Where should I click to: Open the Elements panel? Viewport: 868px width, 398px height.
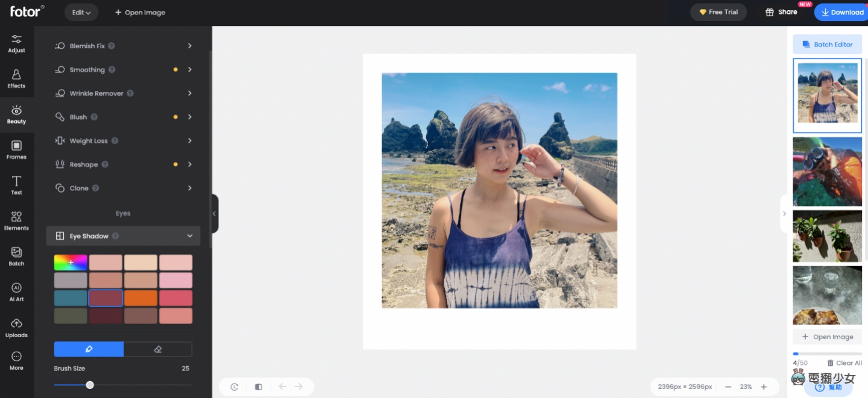16,220
